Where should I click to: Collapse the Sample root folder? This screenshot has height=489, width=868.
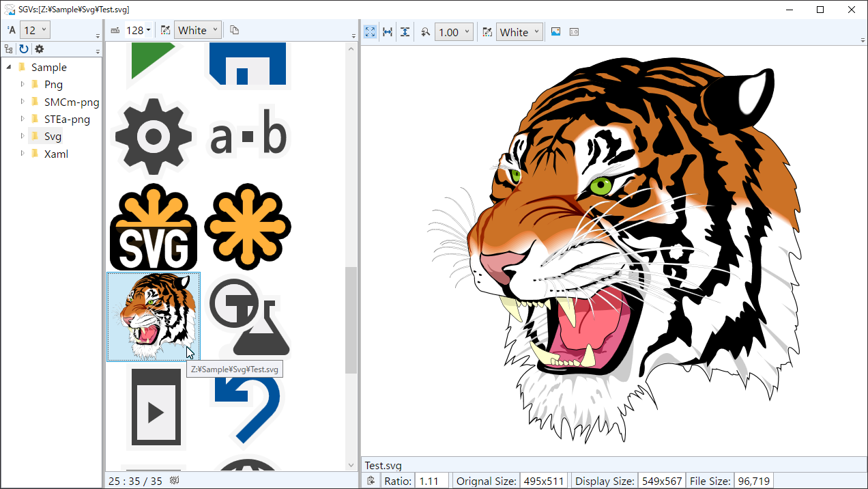[x=9, y=67]
